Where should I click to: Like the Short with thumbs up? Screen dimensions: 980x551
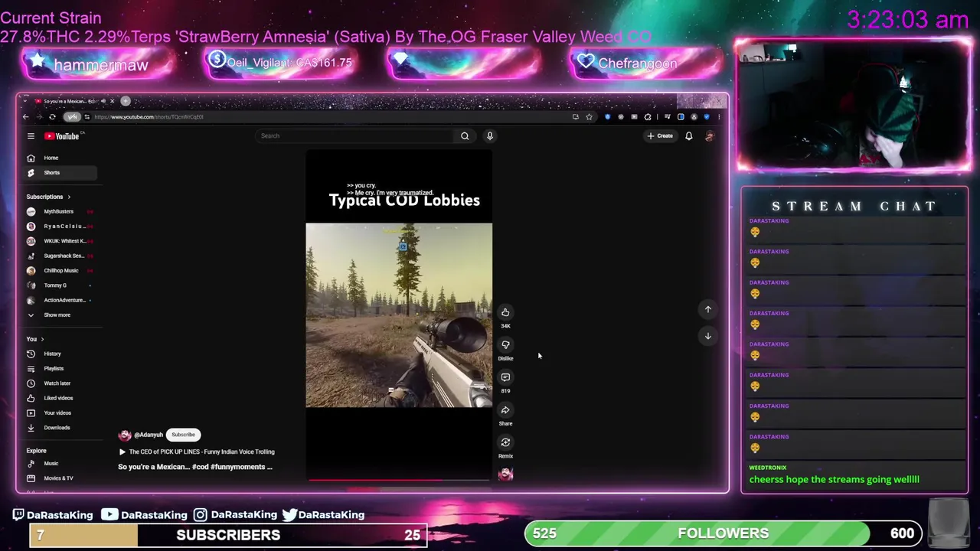coord(505,312)
